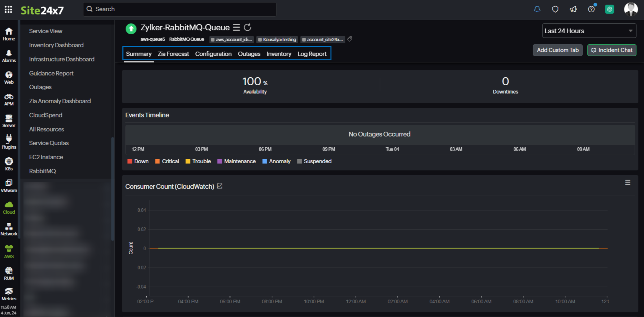Open the monitor hamburger menu beside title
644x317 pixels.
236,27
